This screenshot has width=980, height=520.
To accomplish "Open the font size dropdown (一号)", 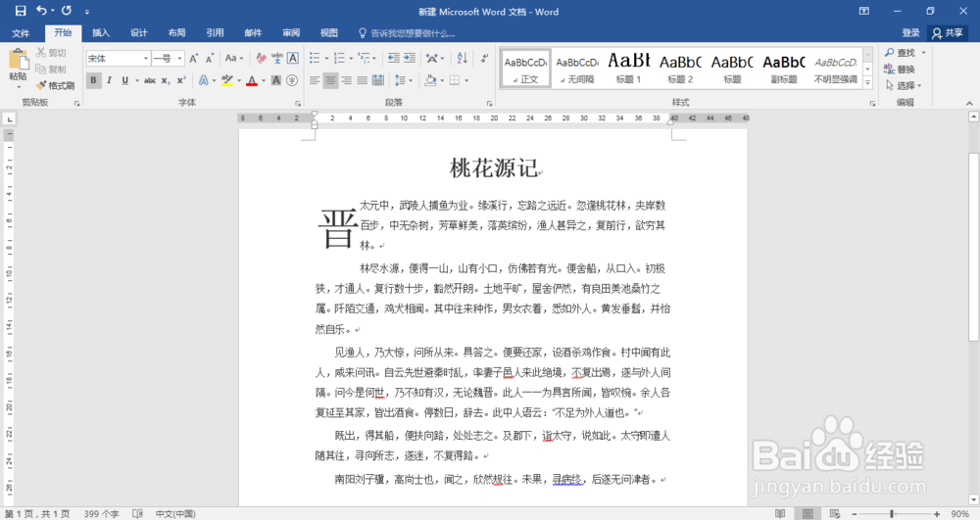I will [180, 58].
